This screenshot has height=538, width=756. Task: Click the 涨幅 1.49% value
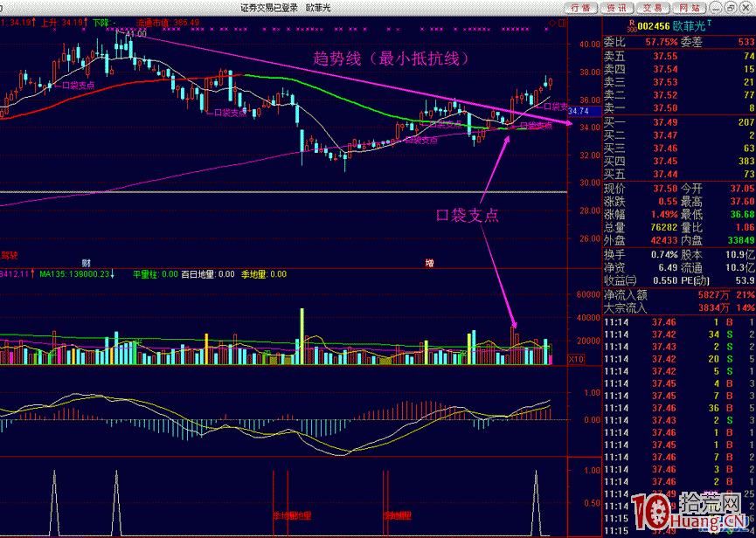[663, 214]
